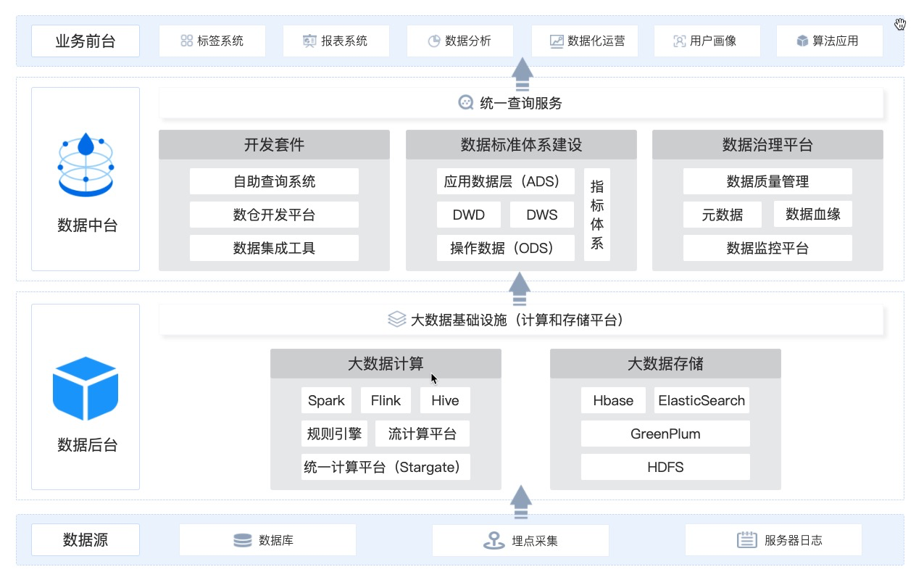The height and width of the screenshot is (580, 924).
Task: Click the 大数据基础设施 layers icon
Action: 396,320
